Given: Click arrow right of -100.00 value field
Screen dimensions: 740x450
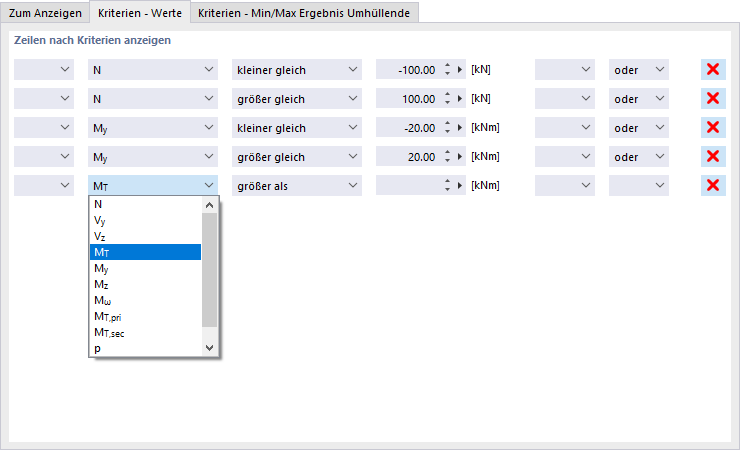Looking at the screenshot, I should tap(460, 70).
